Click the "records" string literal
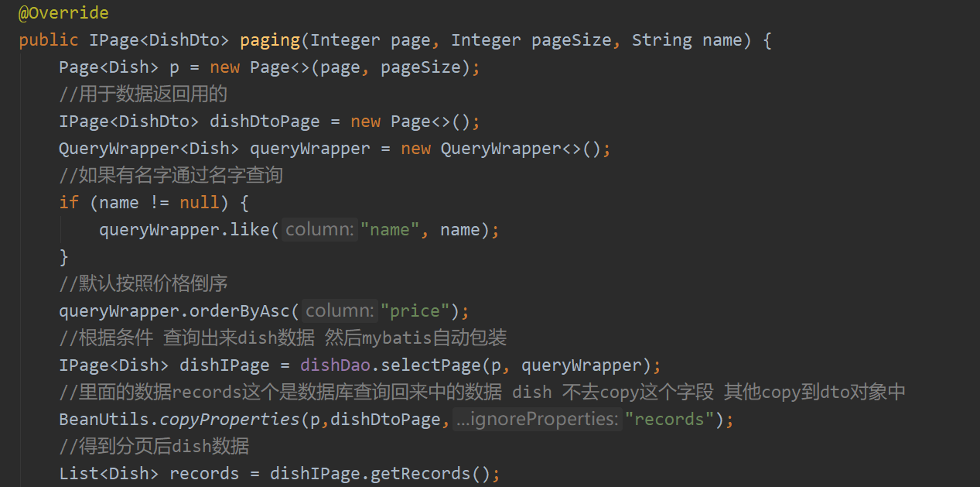980x487 pixels. (670, 420)
